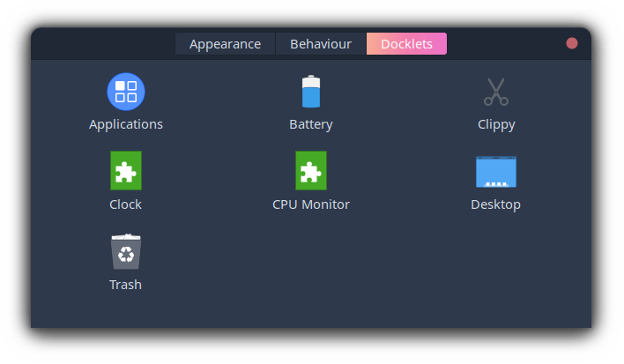The height and width of the screenshot is (364, 624).
Task: Click the Battery label text
Action: point(311,124)
